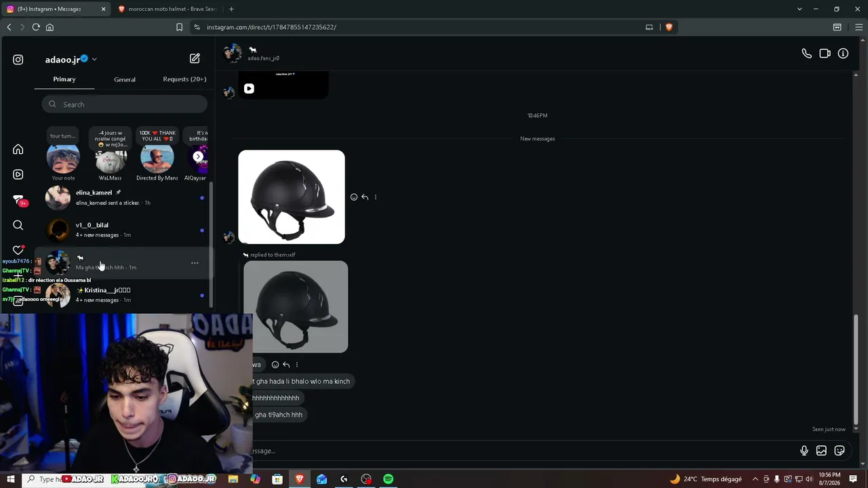Focus the message input box
Image resolution: width=868 pixels, height=488 pixels.
522,451
